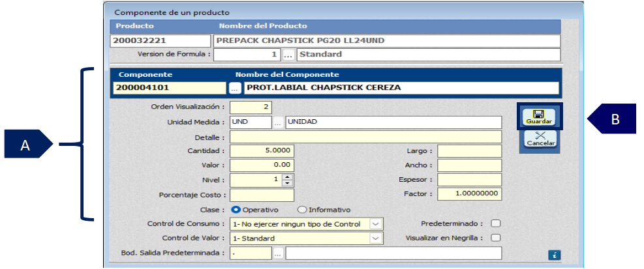The height and width of the screenshot is (269, 644).
Task: Click the Factor field showing 1.00000000
Action: coord(469,194)
